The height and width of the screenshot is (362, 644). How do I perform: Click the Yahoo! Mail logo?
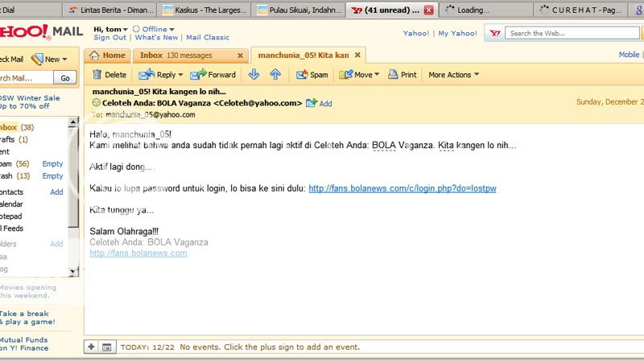click(41, 31)
